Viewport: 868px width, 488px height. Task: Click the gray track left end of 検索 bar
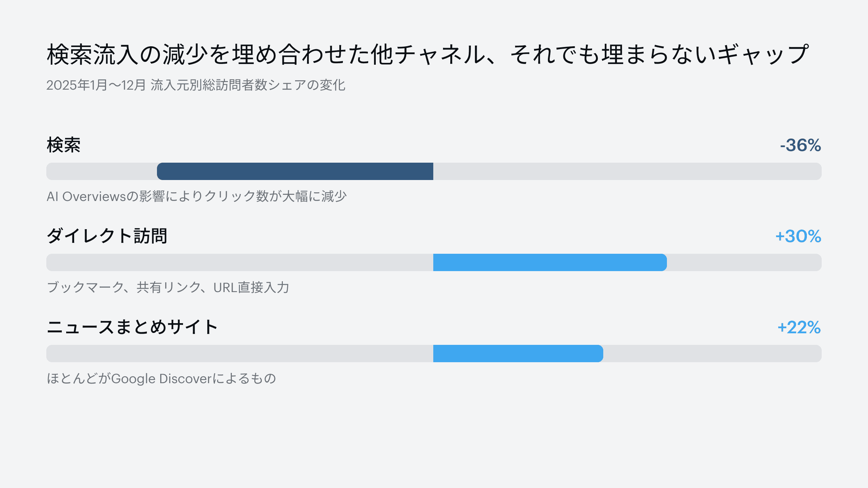pos(102,171)
